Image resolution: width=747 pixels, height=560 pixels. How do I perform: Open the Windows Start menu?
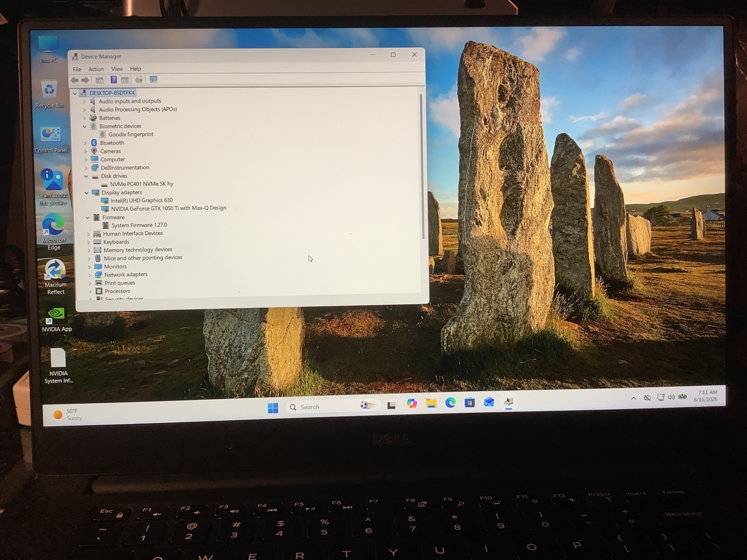point(273,408)
